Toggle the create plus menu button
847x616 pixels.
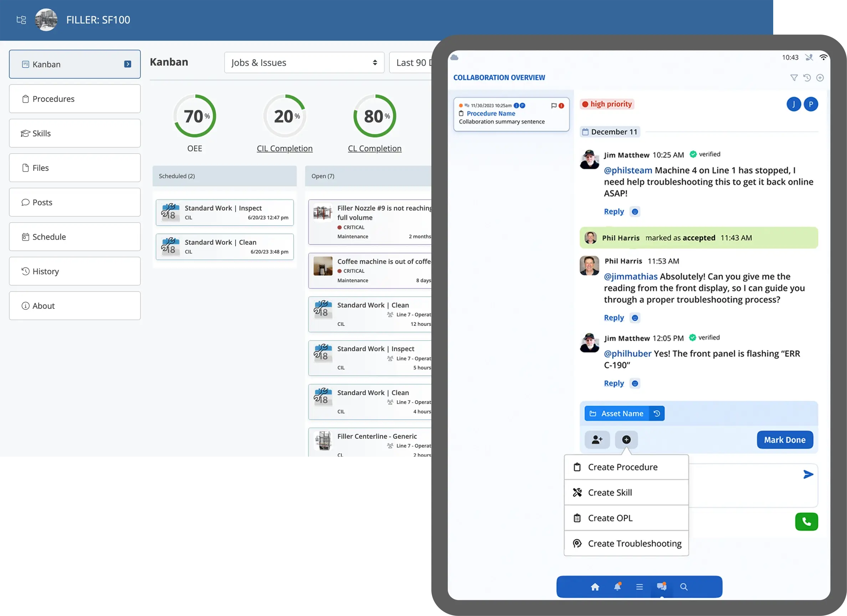pos(626,440)
